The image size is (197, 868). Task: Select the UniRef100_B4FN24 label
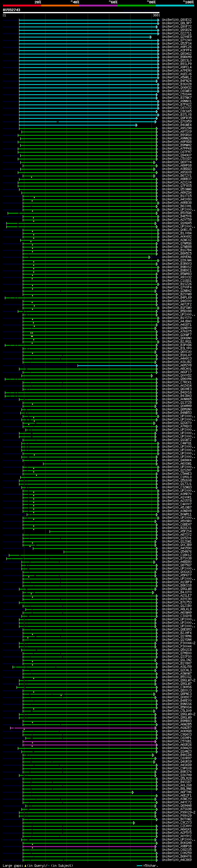pyautogui.click(x=177, y=81)
